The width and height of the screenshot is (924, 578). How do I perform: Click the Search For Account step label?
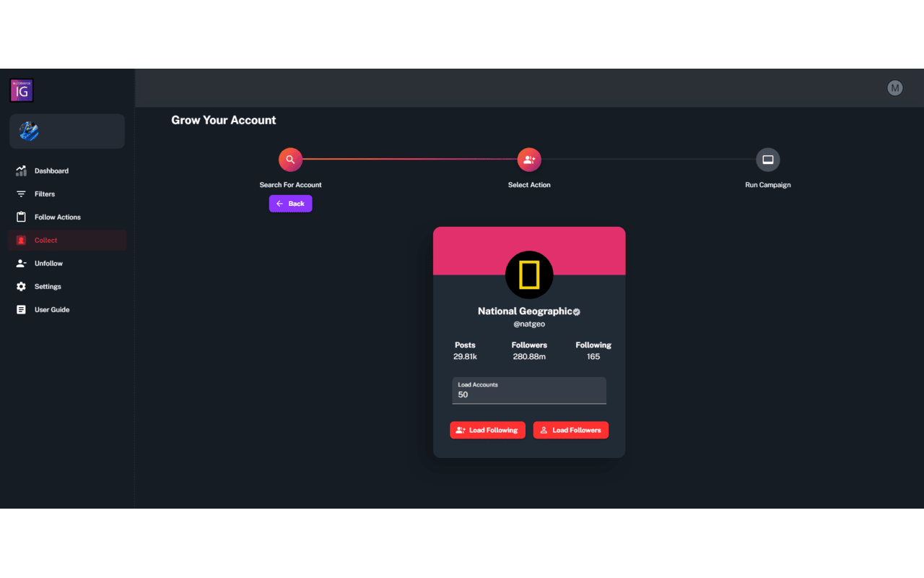point(291,185)
